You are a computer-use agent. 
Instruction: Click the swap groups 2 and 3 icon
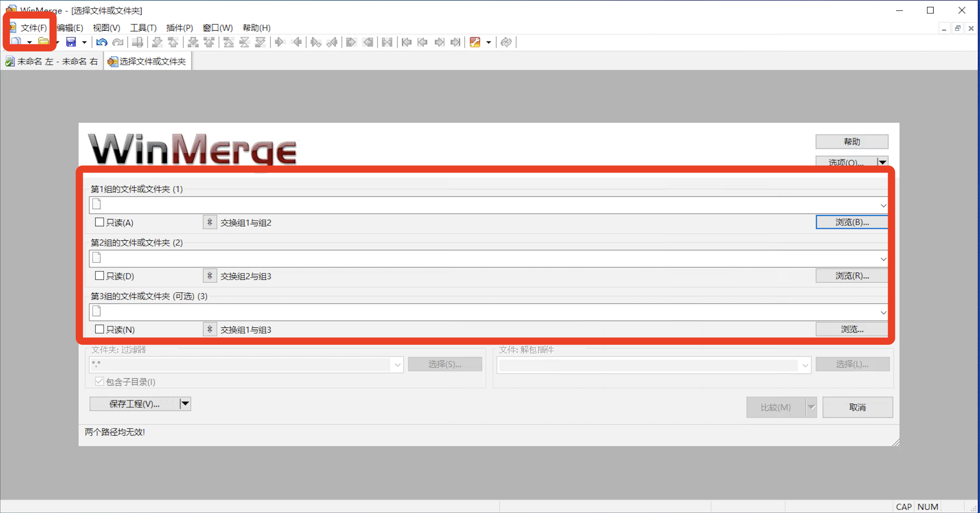coord(210,276)
